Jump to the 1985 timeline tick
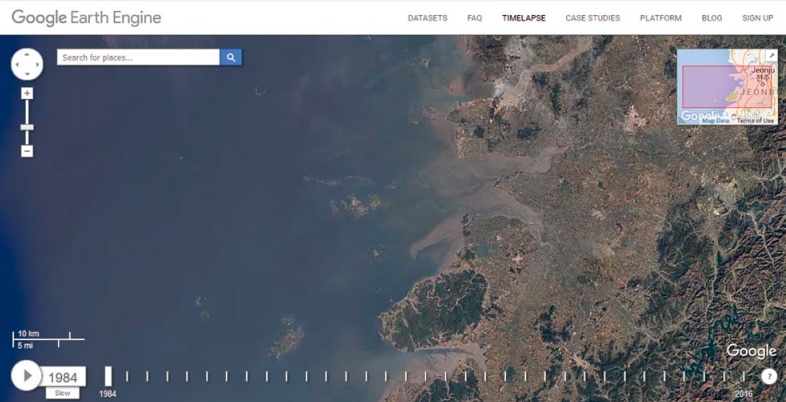Image resolution: width=786 pixels, height=402 pixels. coord(127,376)
